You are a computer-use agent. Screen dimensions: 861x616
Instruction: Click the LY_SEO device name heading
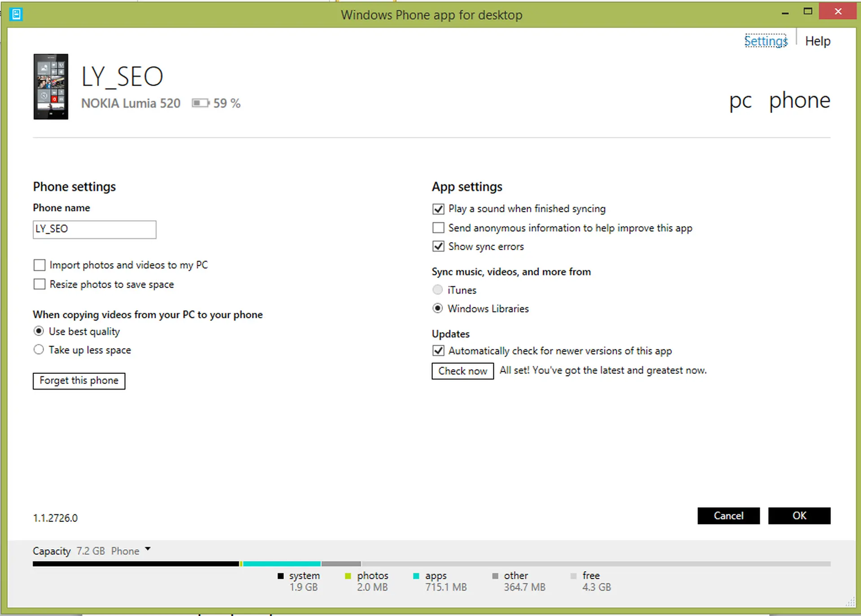point(122,77)
